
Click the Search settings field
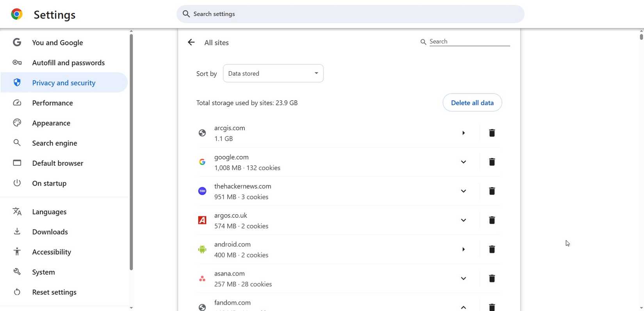[x=350, y=14]
